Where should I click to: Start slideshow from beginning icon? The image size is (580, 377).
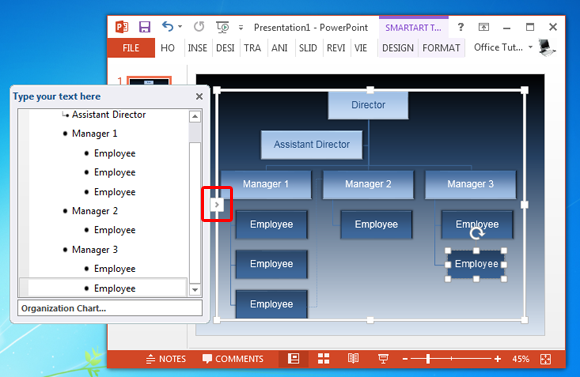[223, 27]
